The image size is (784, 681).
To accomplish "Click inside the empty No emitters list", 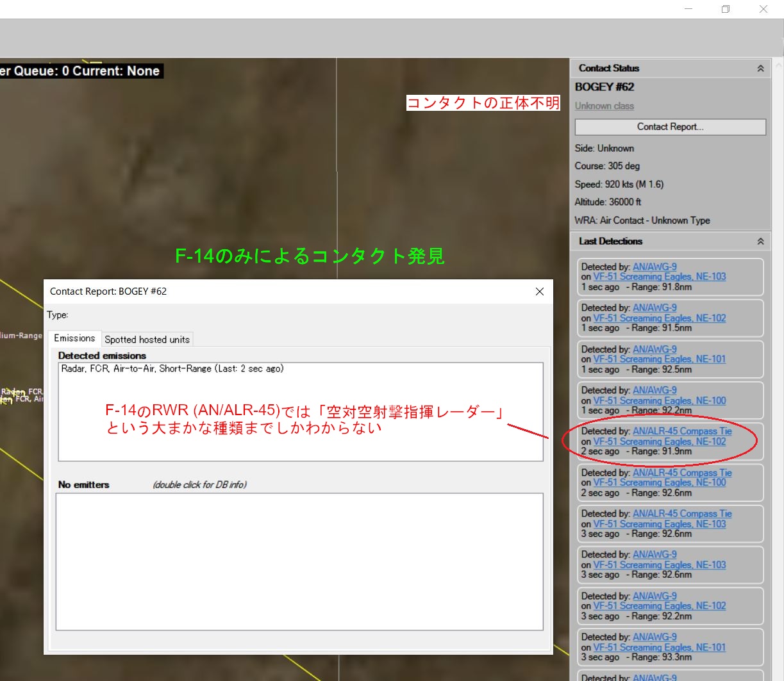I will tap(299, 561).
